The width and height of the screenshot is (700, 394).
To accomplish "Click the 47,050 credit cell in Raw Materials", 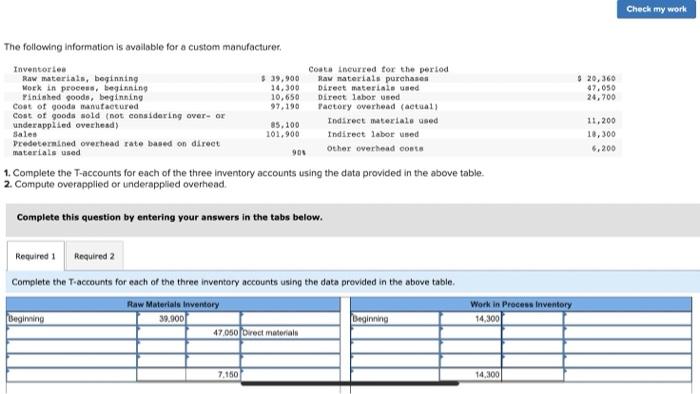I will point(213,332).
